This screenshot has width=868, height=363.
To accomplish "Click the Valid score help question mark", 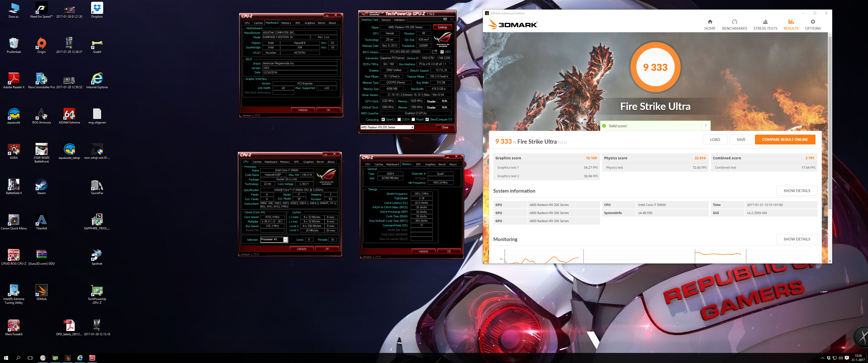I will point(705,126).
